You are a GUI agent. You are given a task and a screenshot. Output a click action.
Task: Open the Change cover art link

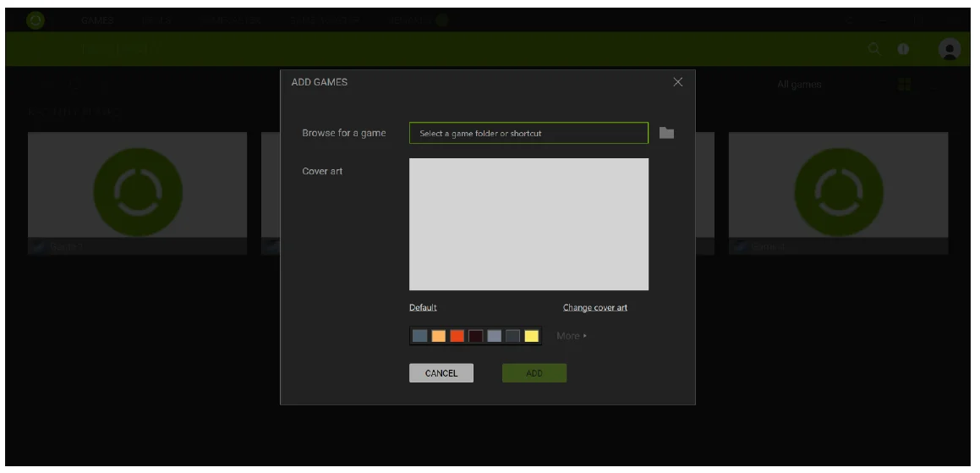pos(595,307)
